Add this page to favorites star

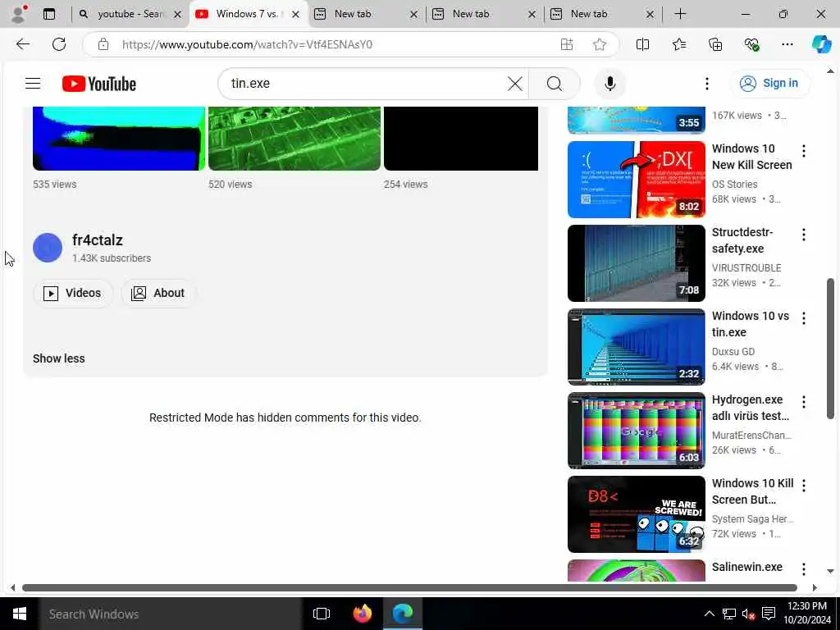(x=600, y=44)
